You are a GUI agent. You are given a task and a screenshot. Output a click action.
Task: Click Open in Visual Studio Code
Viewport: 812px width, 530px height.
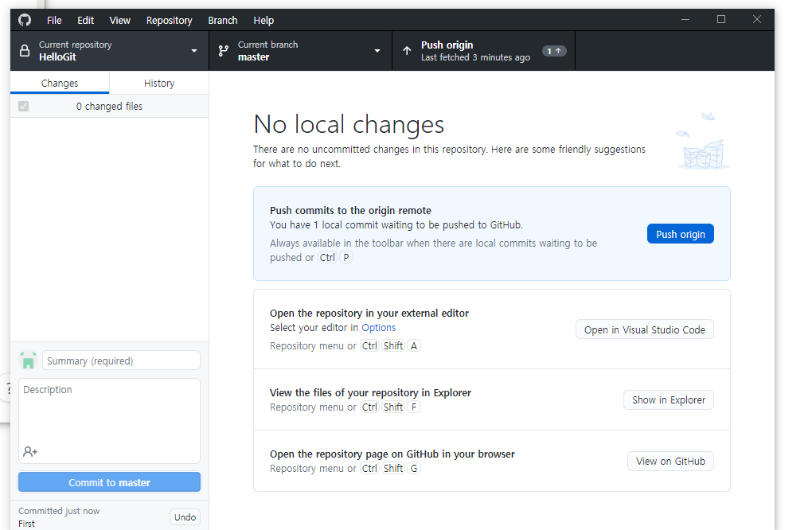[x=645, y=329]
